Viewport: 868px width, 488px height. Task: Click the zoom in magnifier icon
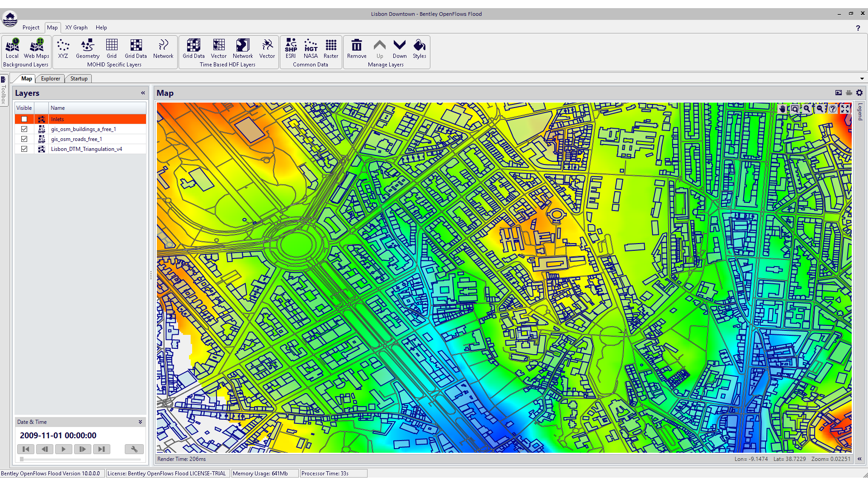pos(807,108)
